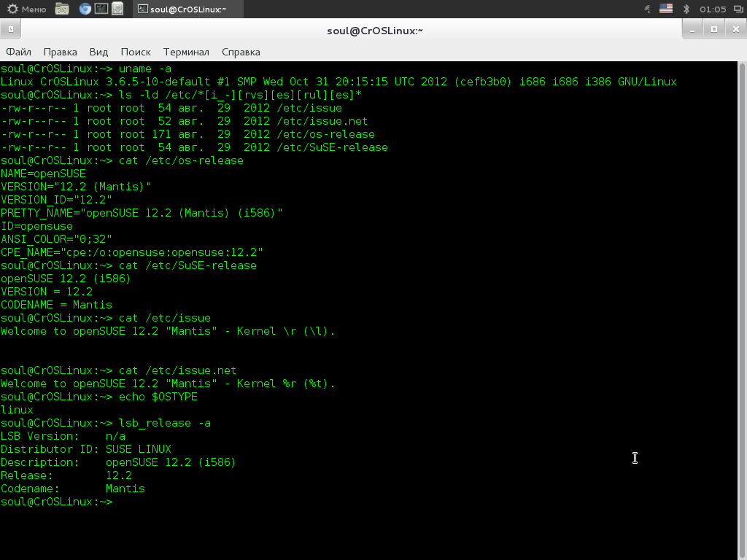Image resolution: width=747 pixels, height=560 pixels.
Task: Launch the Chromium browser from panel
Action: pos(85,9)
